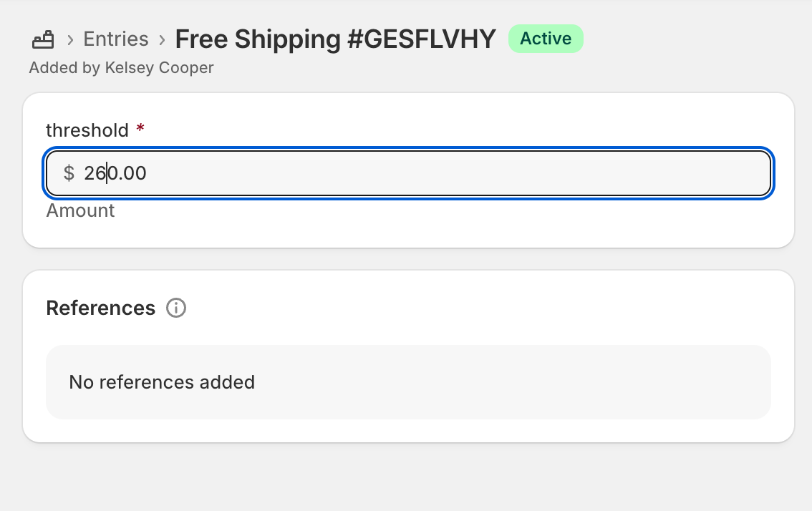Click the Kelsey Cooper author name
This screenshot has height=511, width=812.
coord(160,68)
